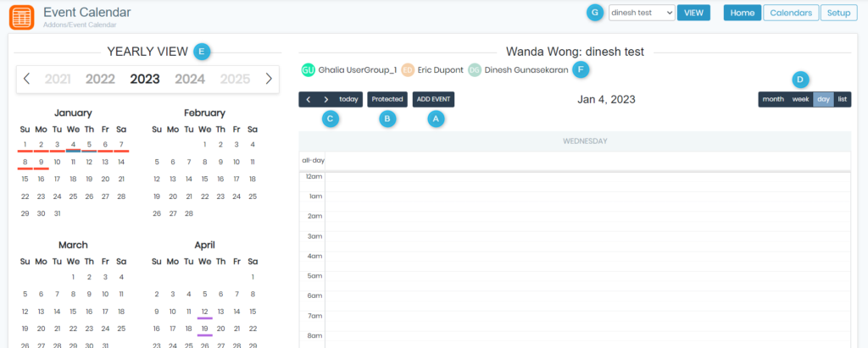This screenshot has height=348, width=868.
Task: Click Eric Dupont ED avatar
Action: coord(408,69)
